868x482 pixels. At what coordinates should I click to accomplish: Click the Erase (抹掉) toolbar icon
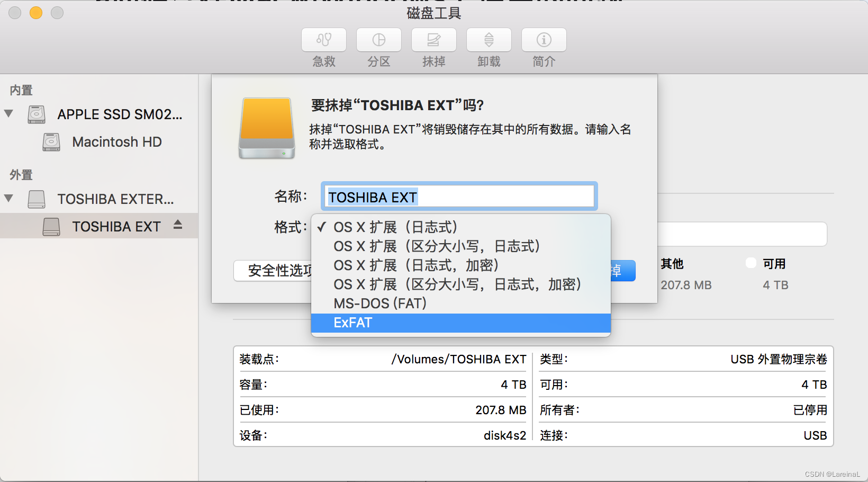pos(434,40)
